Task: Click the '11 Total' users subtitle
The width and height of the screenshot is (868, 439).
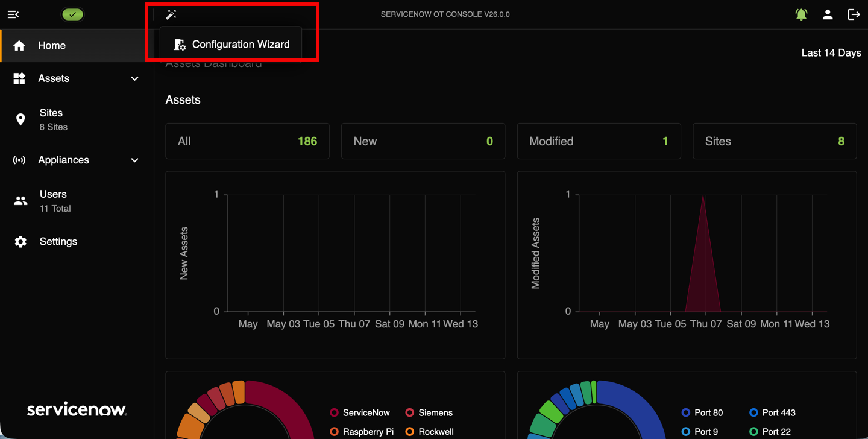Action: (55, 209)
